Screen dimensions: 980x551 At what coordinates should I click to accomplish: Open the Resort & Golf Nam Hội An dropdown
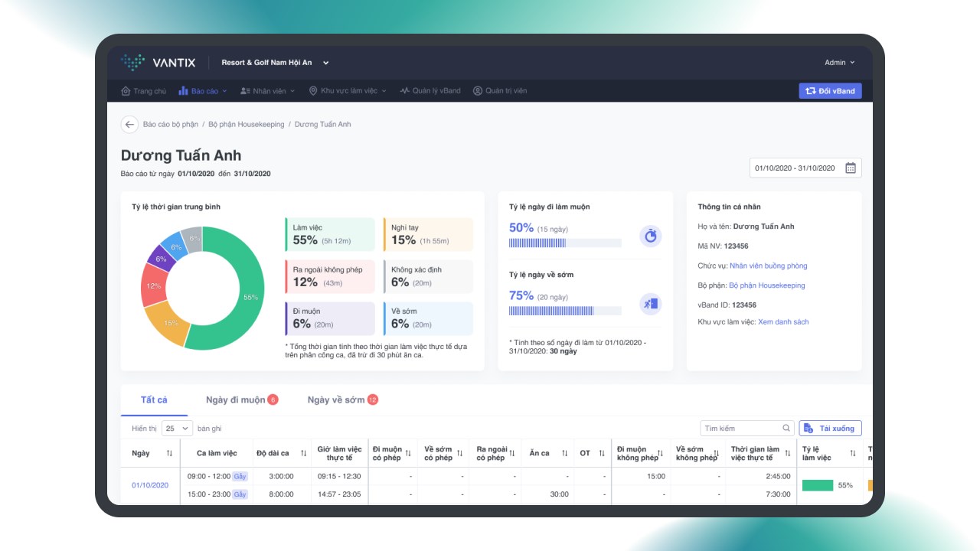click(275, 63)
